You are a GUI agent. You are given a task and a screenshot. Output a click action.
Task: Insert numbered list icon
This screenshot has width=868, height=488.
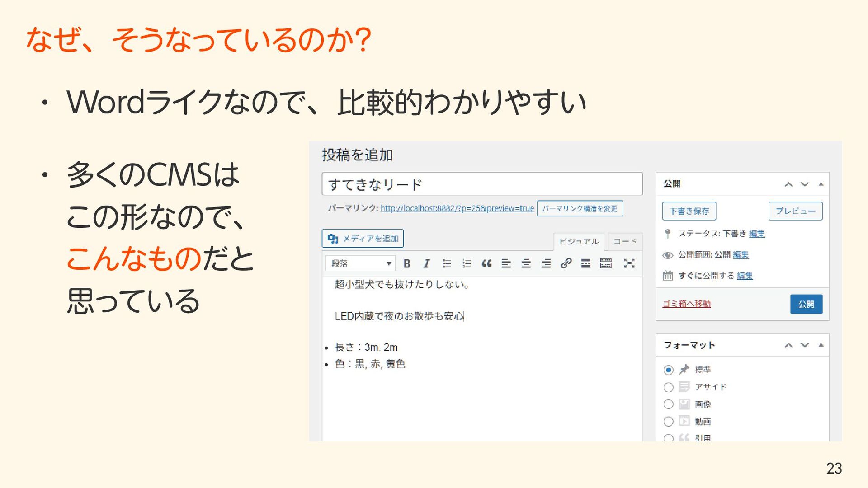coord(467,263)
